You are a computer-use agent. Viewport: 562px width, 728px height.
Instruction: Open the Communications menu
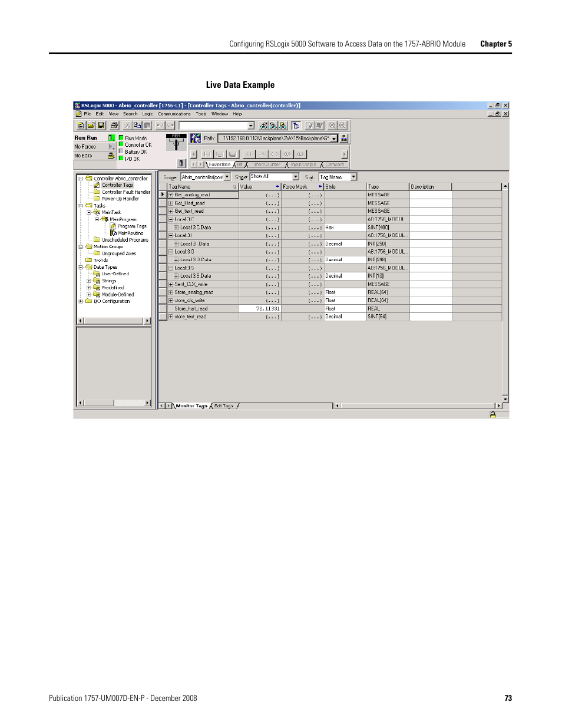[174, 114]
